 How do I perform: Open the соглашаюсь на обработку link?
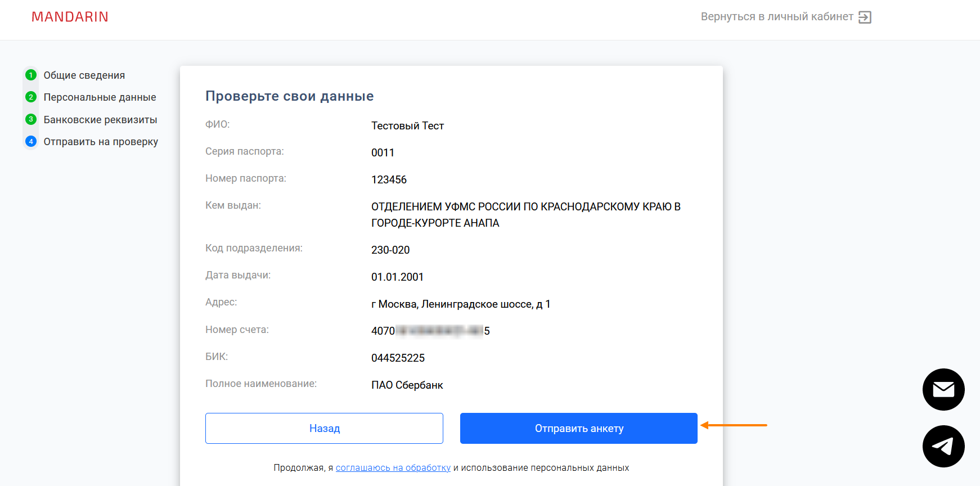pyautogui.click(x=393, y=467)
